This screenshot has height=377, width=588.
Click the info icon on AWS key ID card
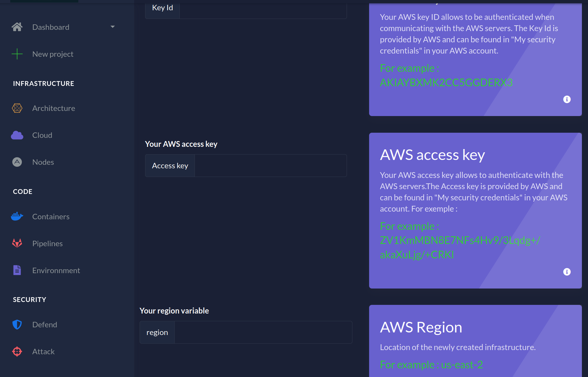coord(567,99)
